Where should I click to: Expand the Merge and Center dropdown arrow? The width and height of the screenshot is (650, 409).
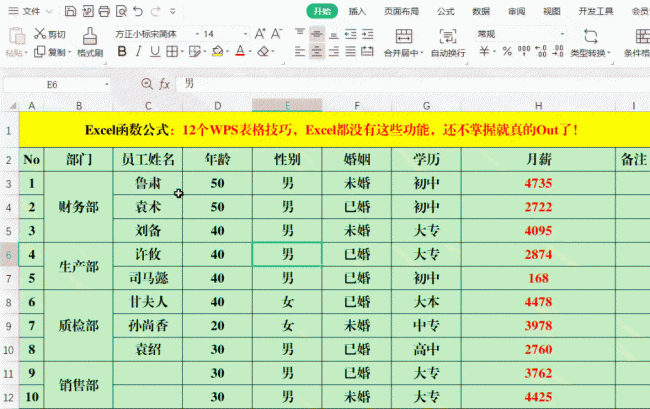[x=422, y=53]
